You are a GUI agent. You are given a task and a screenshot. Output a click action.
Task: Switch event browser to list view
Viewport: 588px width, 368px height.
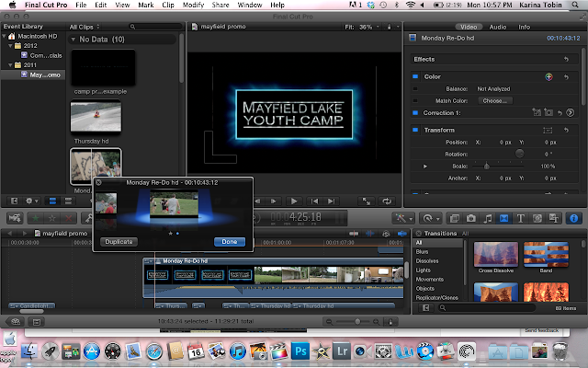pyautogui.click(x=68, y=201)
